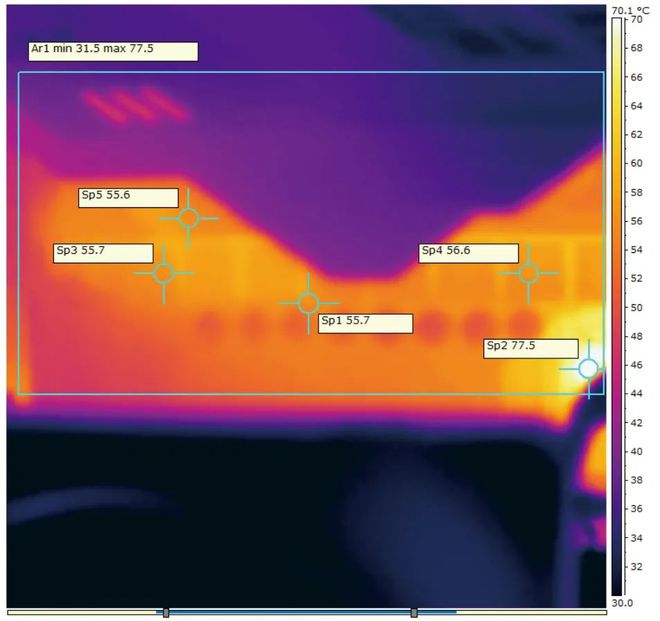660x621 pixels.
Task: Click the Sp5 spot crosshair marker
Action: (188, 219)
